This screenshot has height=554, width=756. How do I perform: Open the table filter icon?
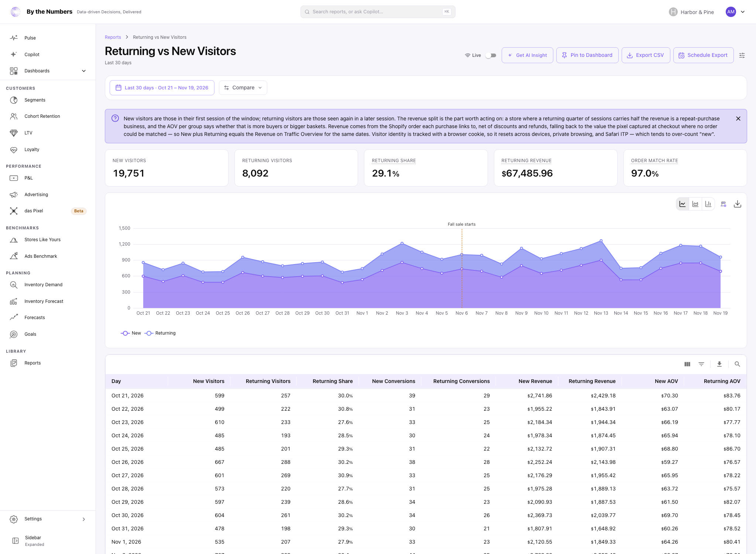point(701,364)
